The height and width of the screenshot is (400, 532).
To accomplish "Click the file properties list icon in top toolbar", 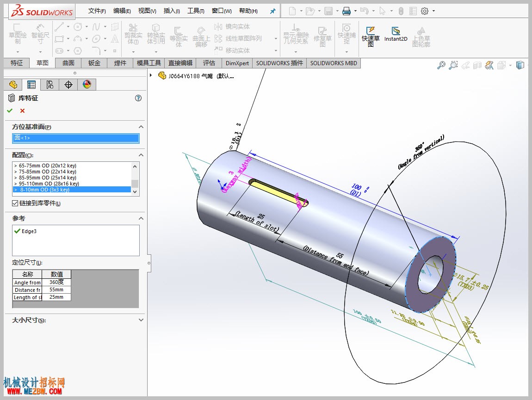I will [413, 11].
